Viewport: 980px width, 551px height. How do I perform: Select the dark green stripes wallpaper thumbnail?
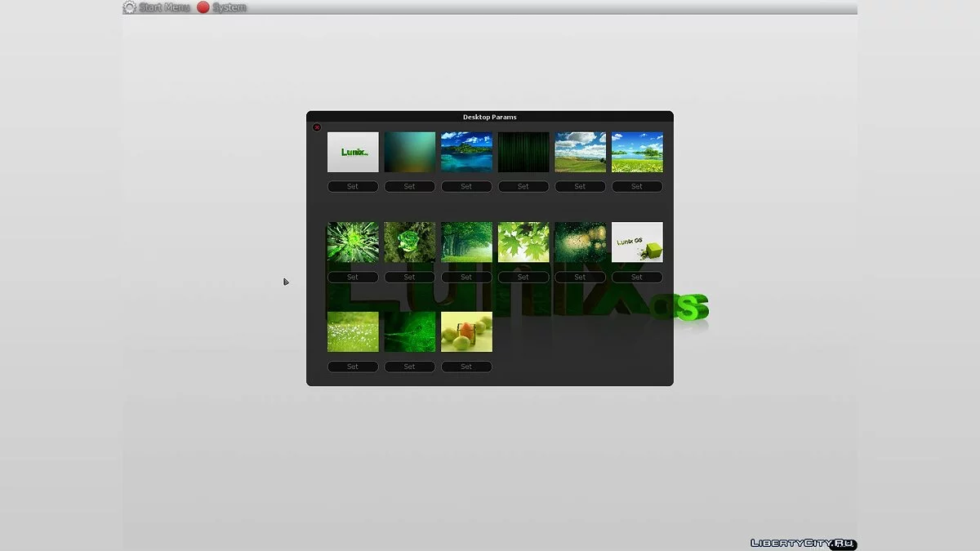tap(523, 152)
